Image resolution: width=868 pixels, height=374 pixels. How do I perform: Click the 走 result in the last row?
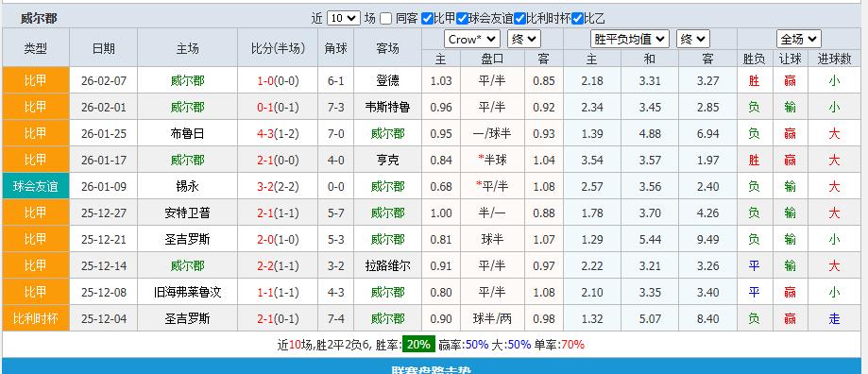coord(834,319)
